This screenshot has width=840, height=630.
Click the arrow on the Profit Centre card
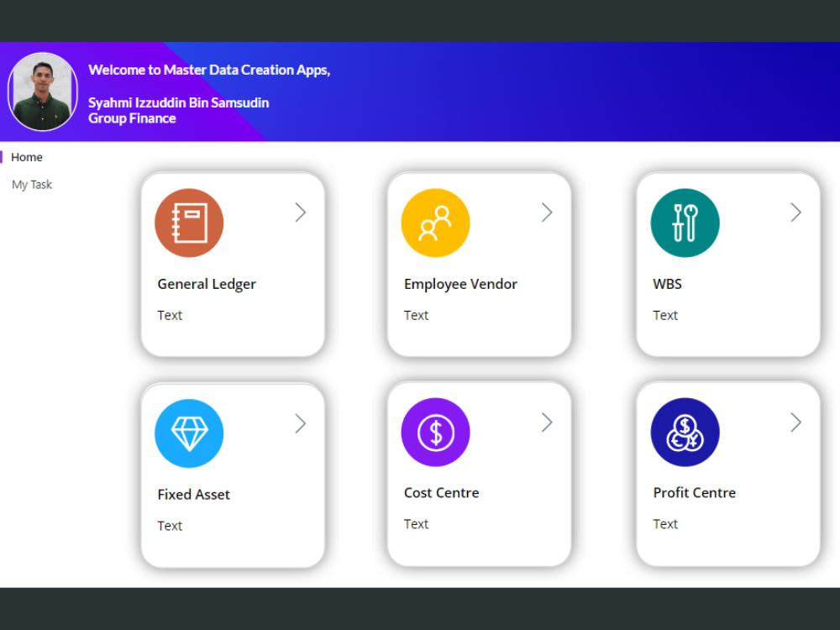[795, 423]
